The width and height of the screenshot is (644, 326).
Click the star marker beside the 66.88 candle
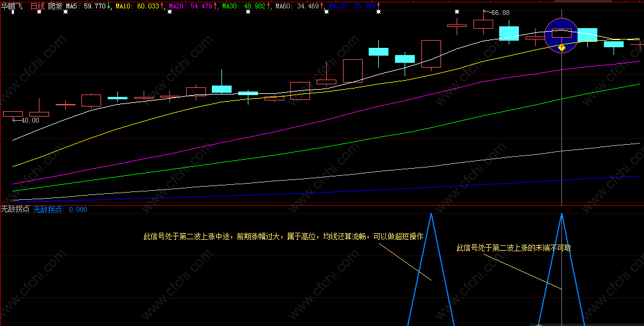[x=457, y=12]
